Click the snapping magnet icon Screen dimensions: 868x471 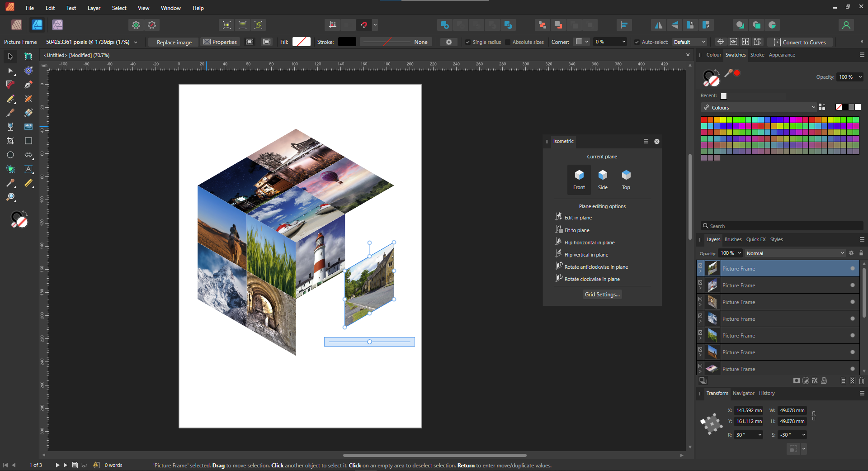(364, 25)
